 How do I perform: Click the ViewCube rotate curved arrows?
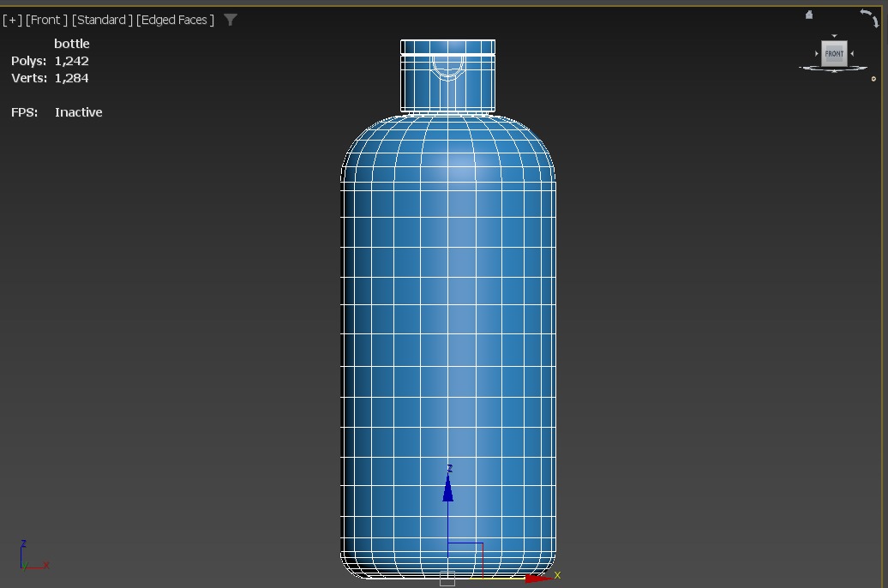tap(869, 18)
